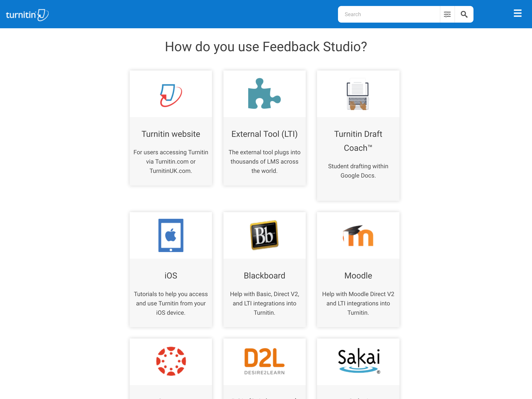Click the iOS tablet Apple icon
The image size is (532, 399).
tap(171, 235)
